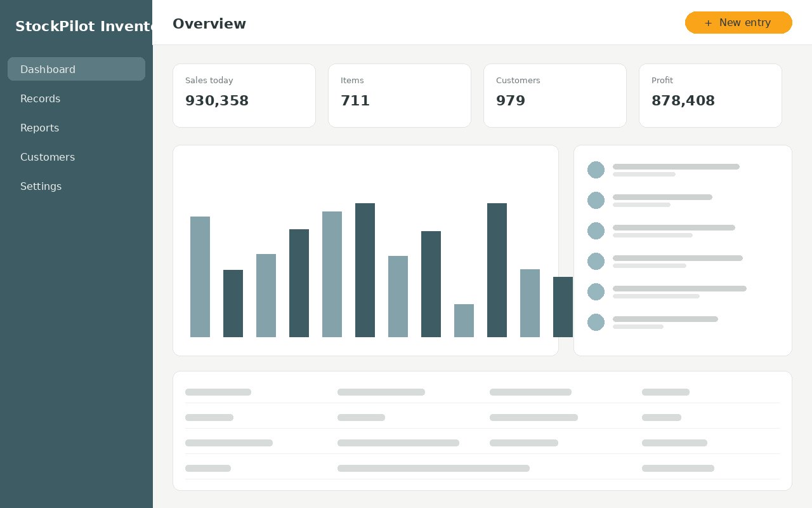
Task: Go to Records in the sidebar
Action: pos(76,98)
